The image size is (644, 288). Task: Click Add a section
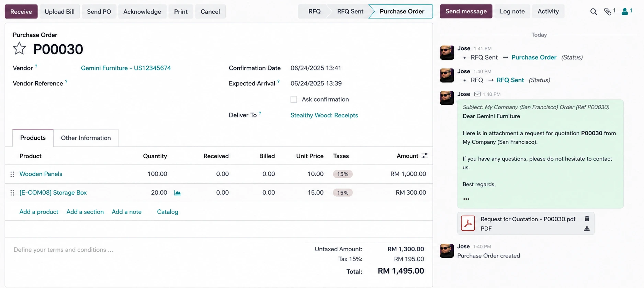point(85,212)
